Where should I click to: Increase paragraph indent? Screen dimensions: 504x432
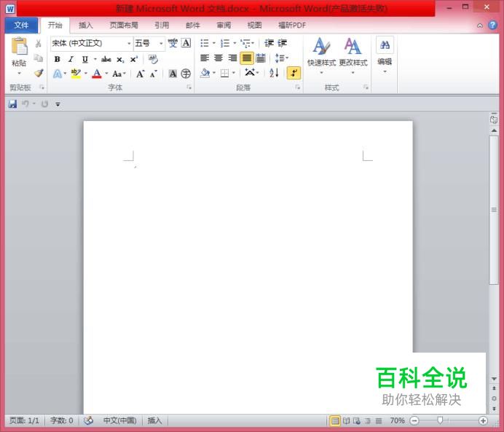282,43
